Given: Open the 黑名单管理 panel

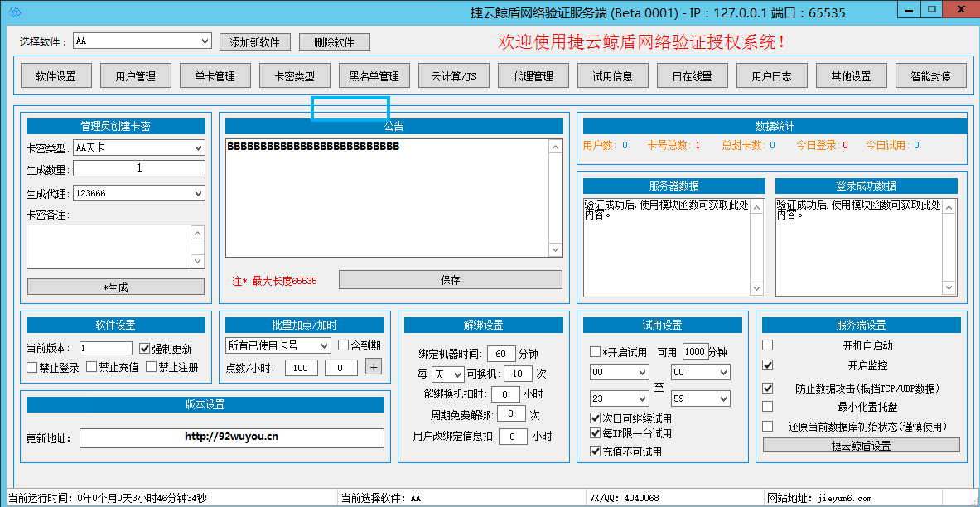Looking at the screenshot, I should click(374, 75).
